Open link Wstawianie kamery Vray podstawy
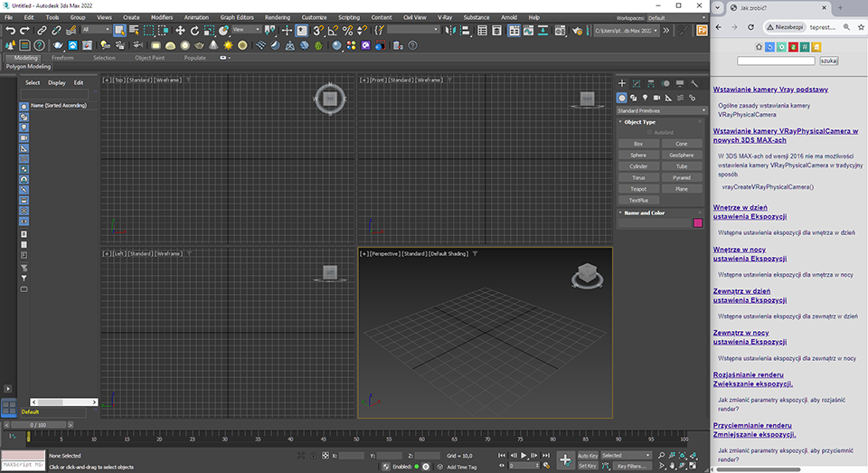 click(770, 90)
